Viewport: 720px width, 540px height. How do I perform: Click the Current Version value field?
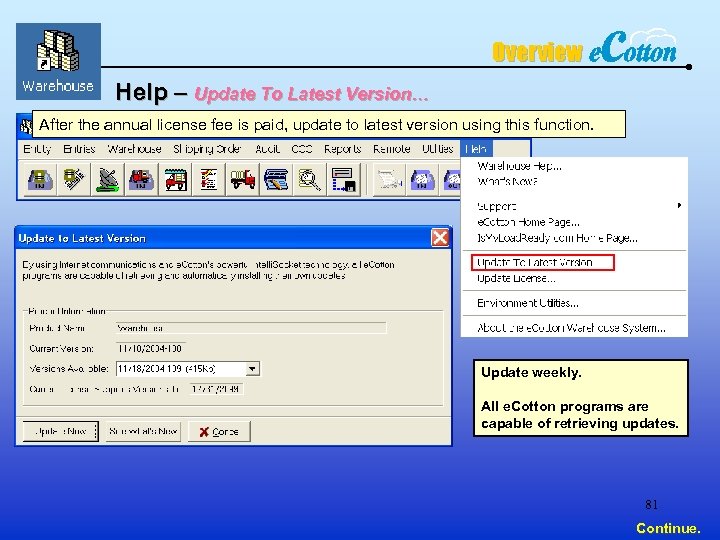pyautogui.click(x=151, y=349)
